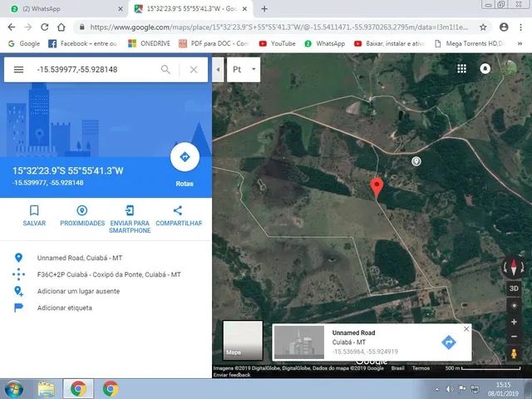Collapse the Maps side panel

[x=218, y=70]
